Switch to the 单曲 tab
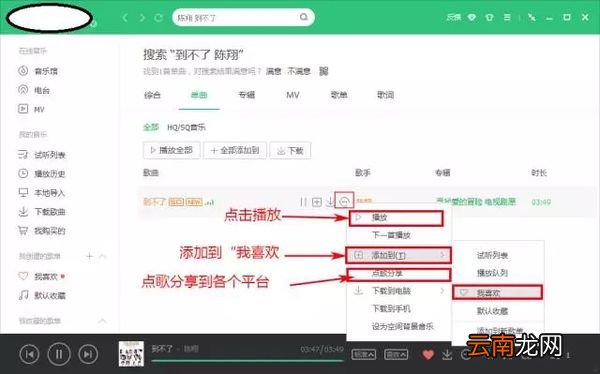600x374 pixels. [x=199, y=95]
